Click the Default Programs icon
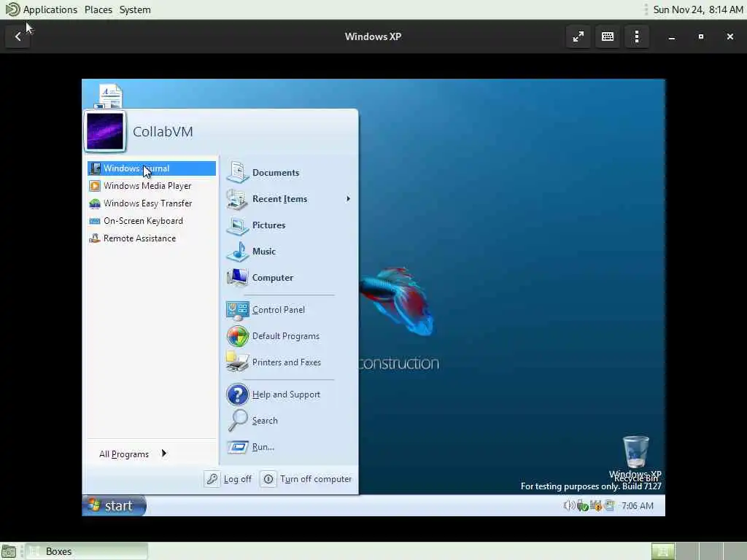The height and width of the screenshot is (560, 747). click(x=237, y=336)
